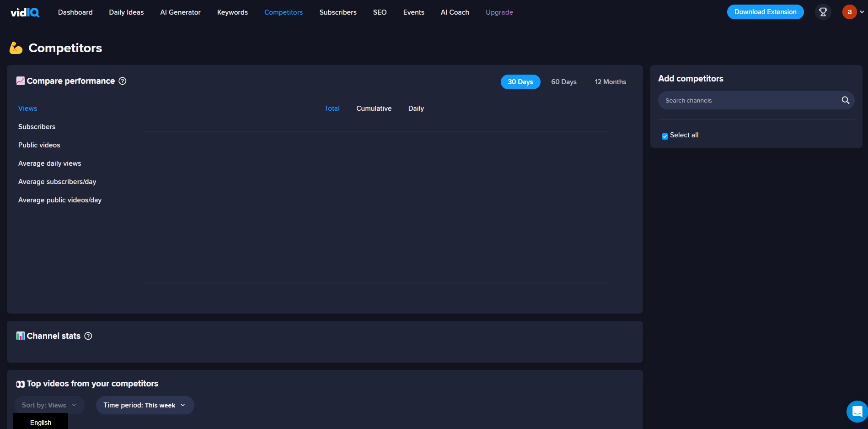Select the 30 Days range
The width and height of the screenshot is (868, 429).
click(520, 82)
